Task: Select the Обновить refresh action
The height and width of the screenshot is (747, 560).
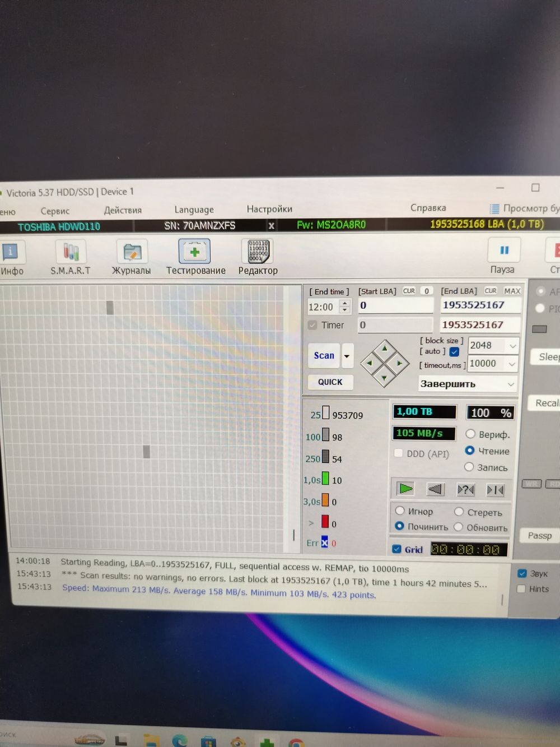Action: pos(458,527)
